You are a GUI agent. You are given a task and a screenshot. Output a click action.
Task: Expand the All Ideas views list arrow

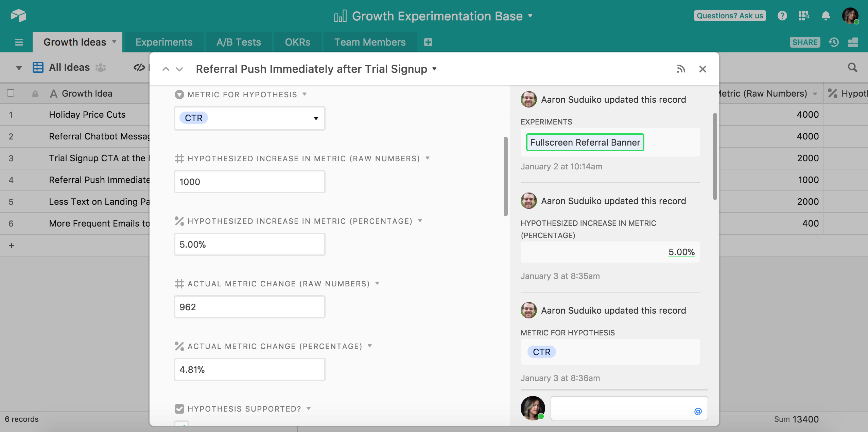pos(19,68)
